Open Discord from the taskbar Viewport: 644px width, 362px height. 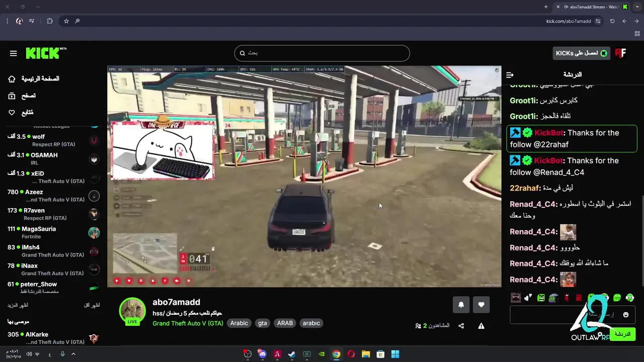pos(262,354)
